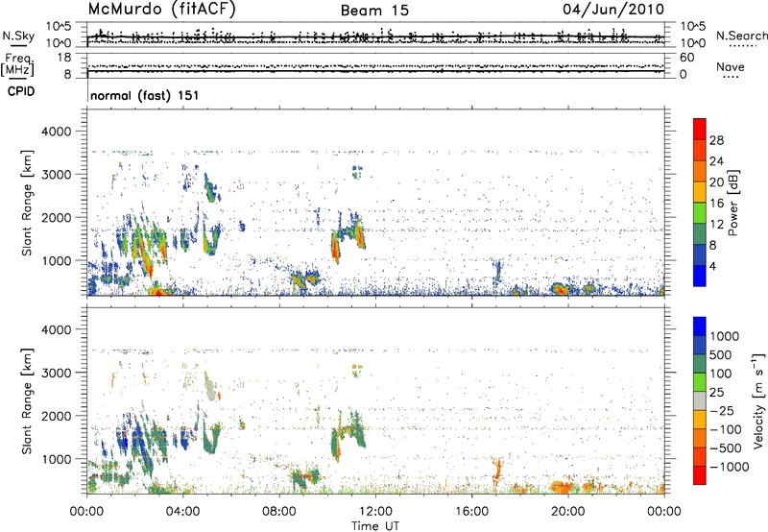Select the "24" label on power colorbar

[716, 161]
